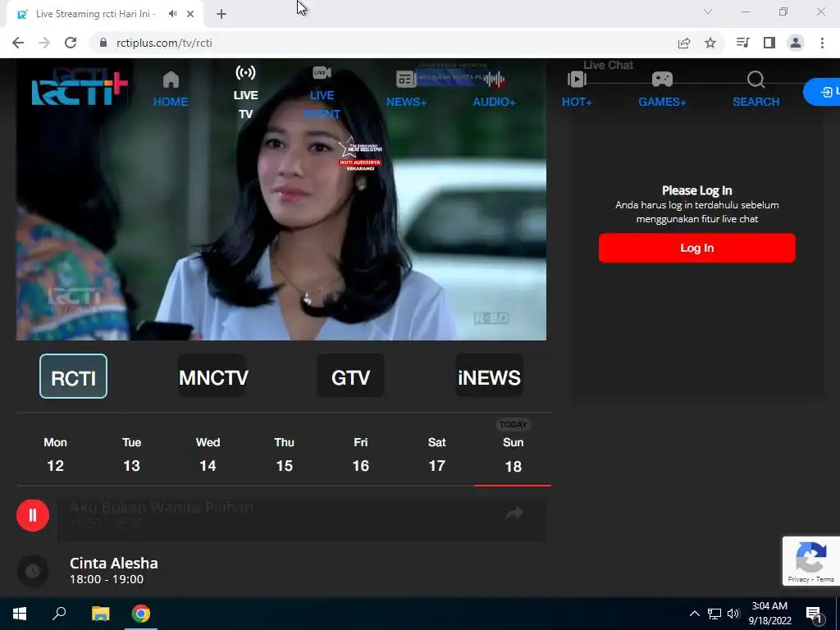Toggle the browser side panel
This screenshot has width=840, height=630.
pos(769,43)
